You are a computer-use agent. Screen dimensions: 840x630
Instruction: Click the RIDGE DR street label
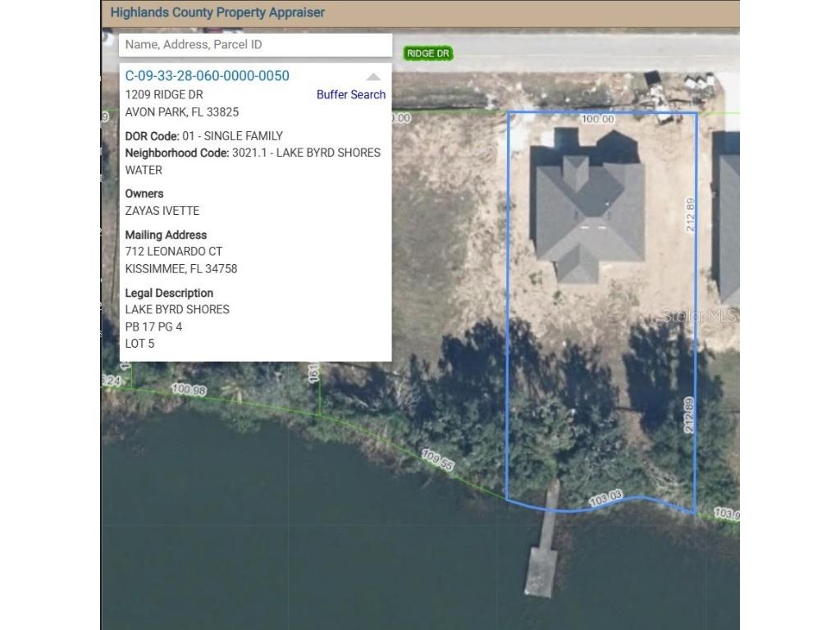[427, 52]
